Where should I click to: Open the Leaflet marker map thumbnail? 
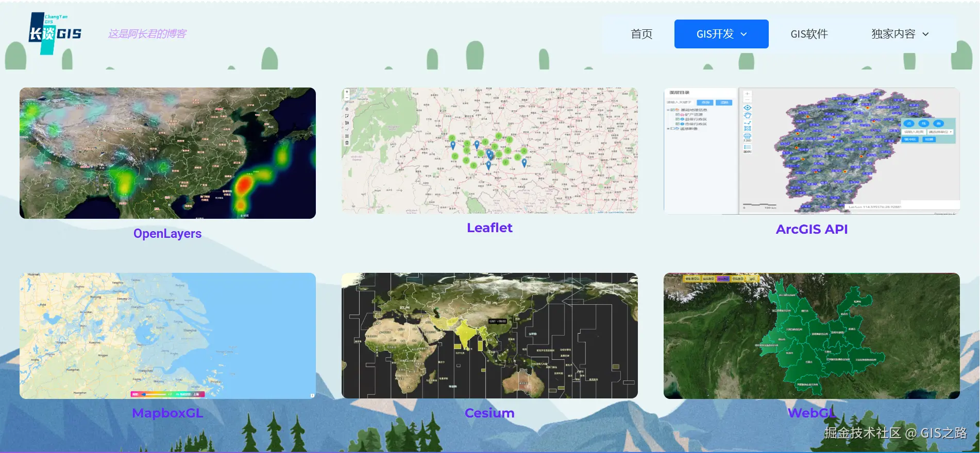(489, 150)
